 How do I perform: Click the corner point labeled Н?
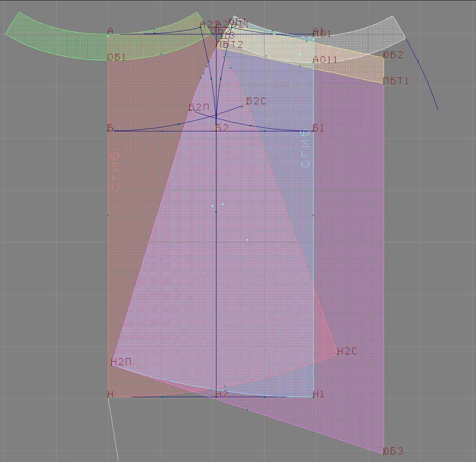coord(110,394)
